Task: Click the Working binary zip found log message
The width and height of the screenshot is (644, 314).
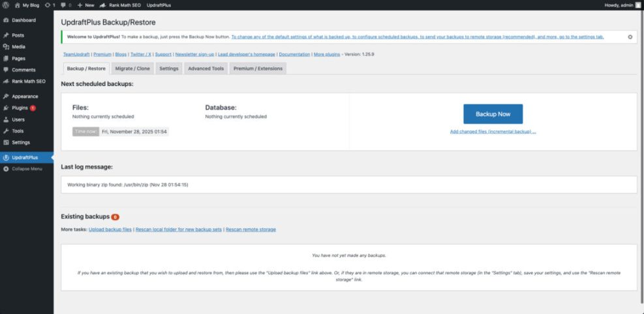Action: pos(128,185)
